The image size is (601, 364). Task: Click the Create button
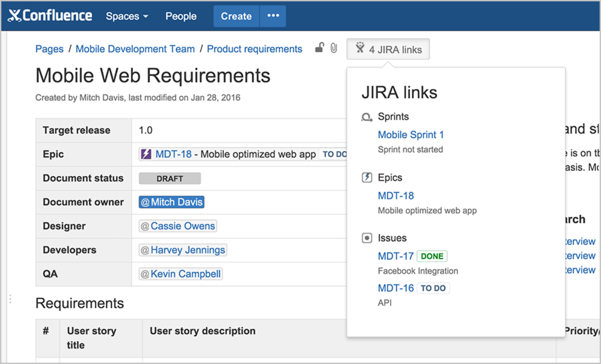(x=236, y=16)
